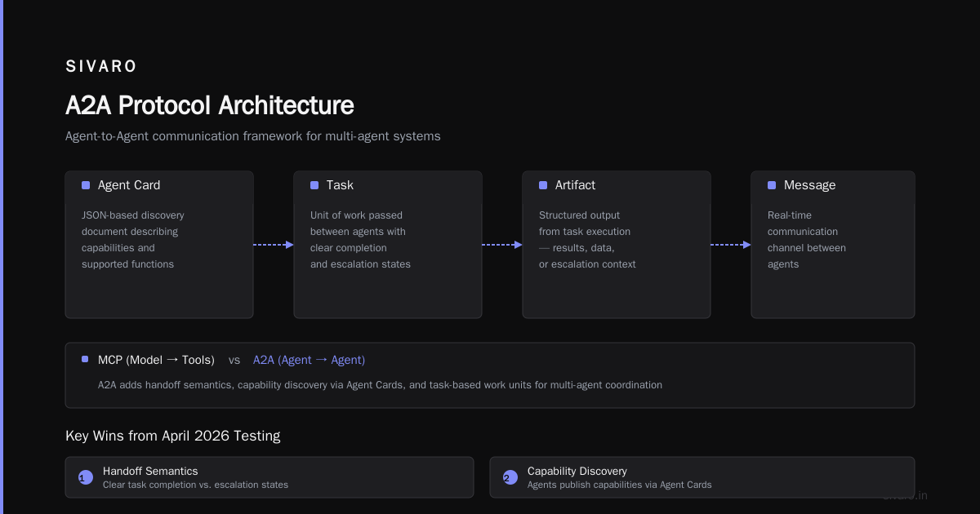Click the number 1 circle badge
Screen dimensions: 980x514
click(86, 477)
